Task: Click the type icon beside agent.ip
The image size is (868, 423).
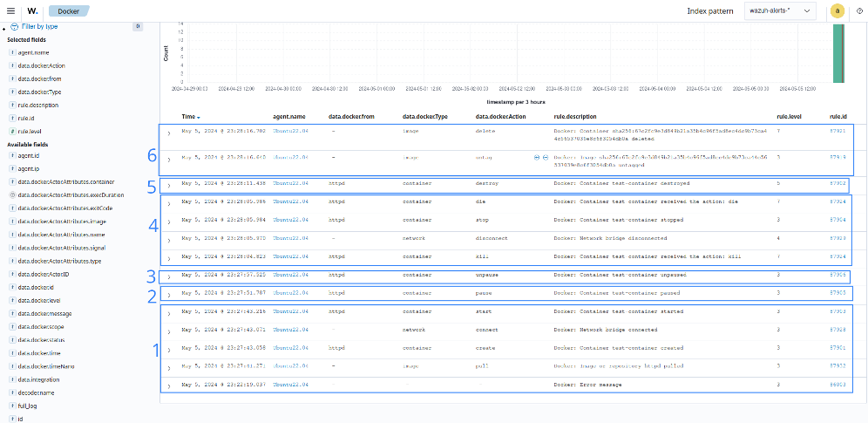Action: tap(12, 169)
